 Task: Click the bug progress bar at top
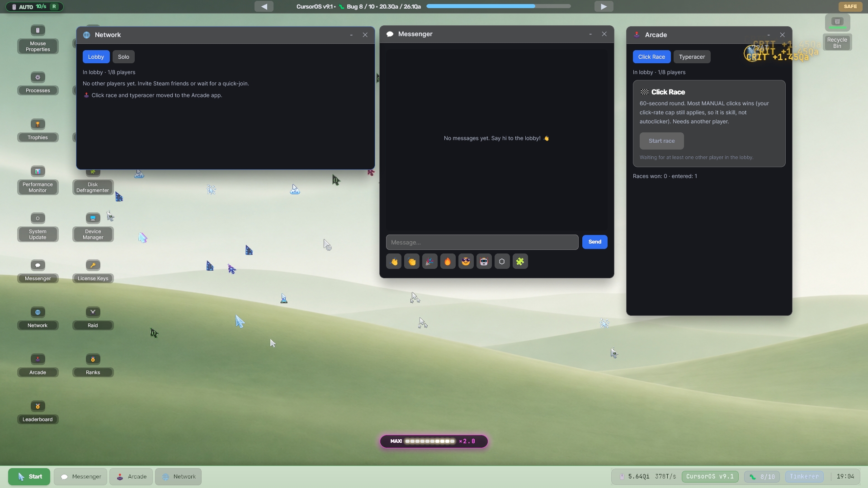coord(498,6)
